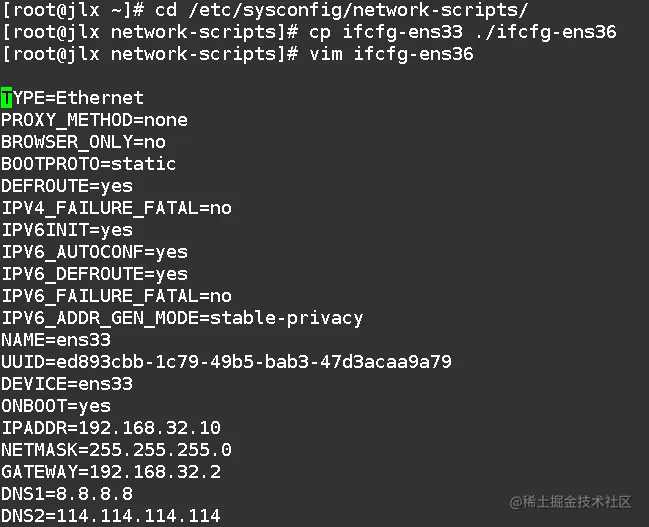Place cursor on the ONBOOT=yes line
This screenshot has height=527, width=649.
[x=55, y=406]
